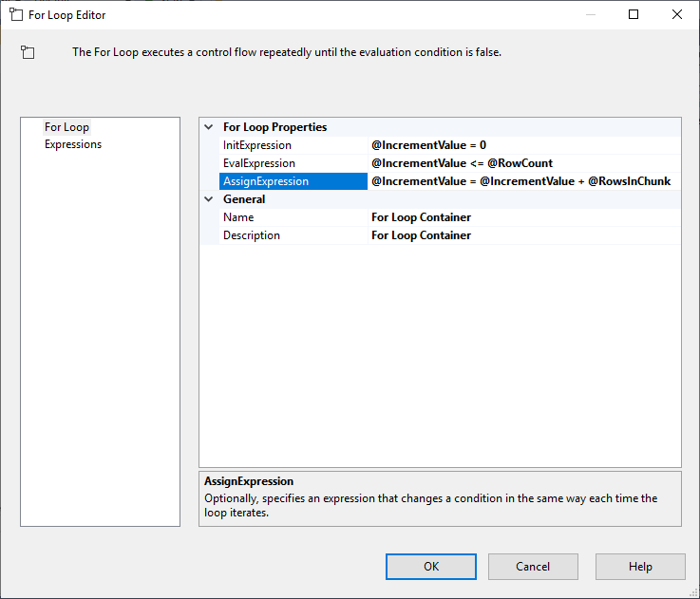Edit the Description value field
The height and width of the screenshot is (599, 700).
(x=522, y=235)
